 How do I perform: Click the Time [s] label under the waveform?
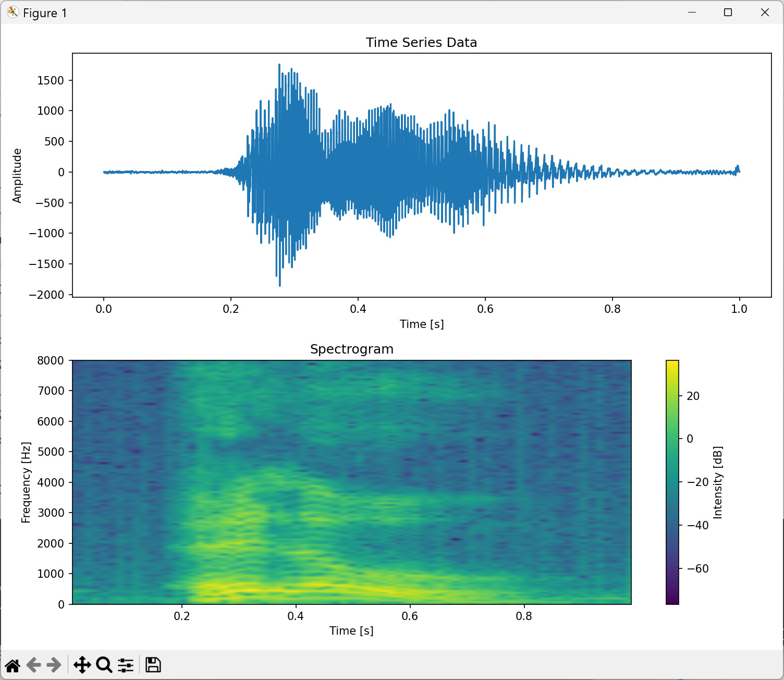click(422, 324)
